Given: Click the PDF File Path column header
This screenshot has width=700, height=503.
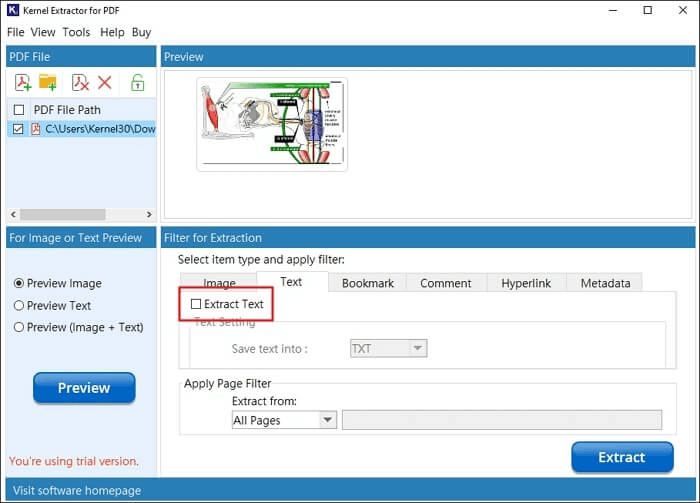Looking at the screenshot, I should (67, 110).
